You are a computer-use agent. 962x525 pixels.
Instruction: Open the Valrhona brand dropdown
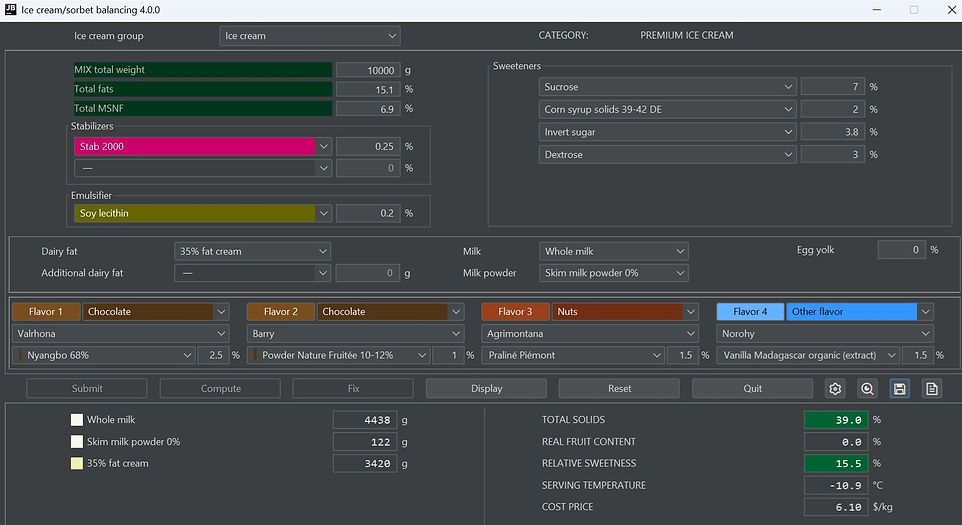(121, 334)
